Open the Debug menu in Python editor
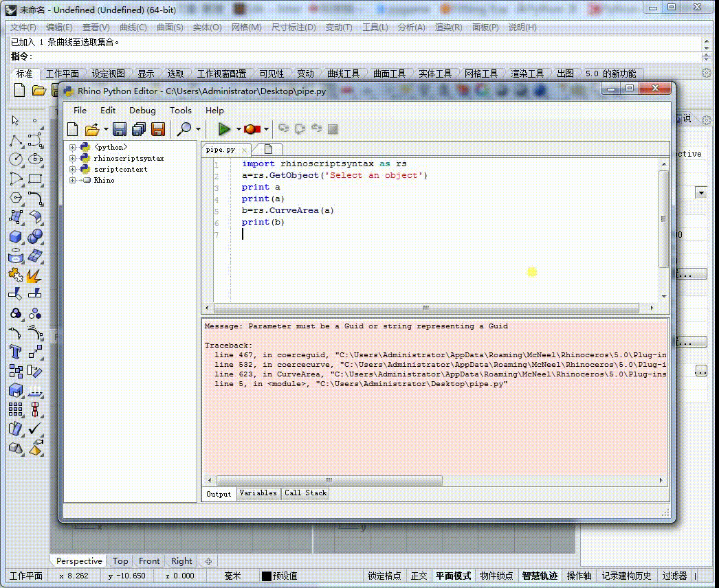Viewport: 719px width, 588px height. (x=142, y=111)
